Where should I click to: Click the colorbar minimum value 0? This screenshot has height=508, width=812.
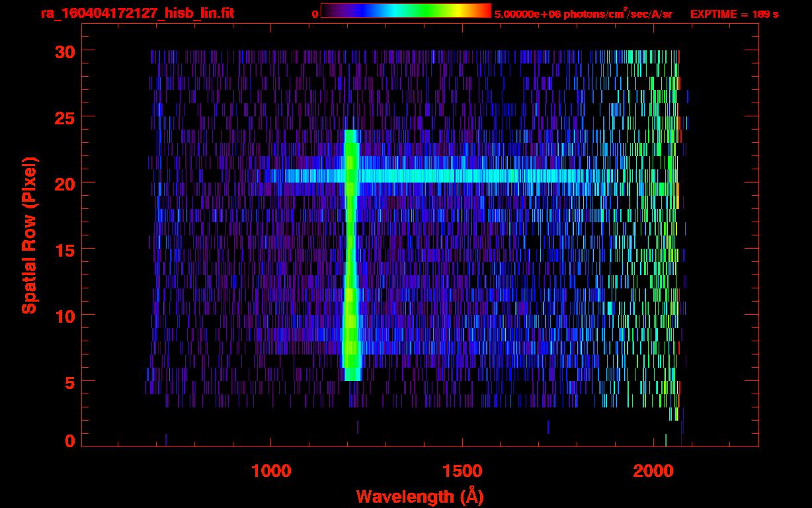(x=315, y=13)
